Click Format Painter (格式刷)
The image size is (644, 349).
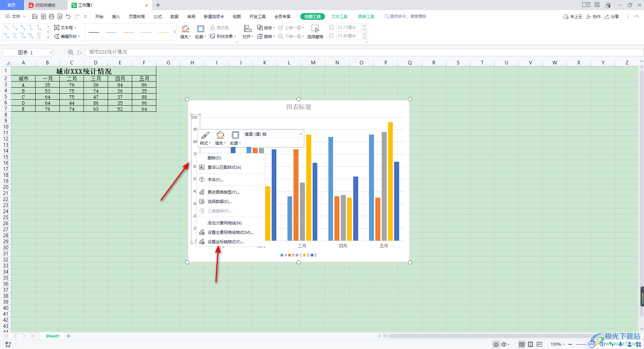[219, 28]
